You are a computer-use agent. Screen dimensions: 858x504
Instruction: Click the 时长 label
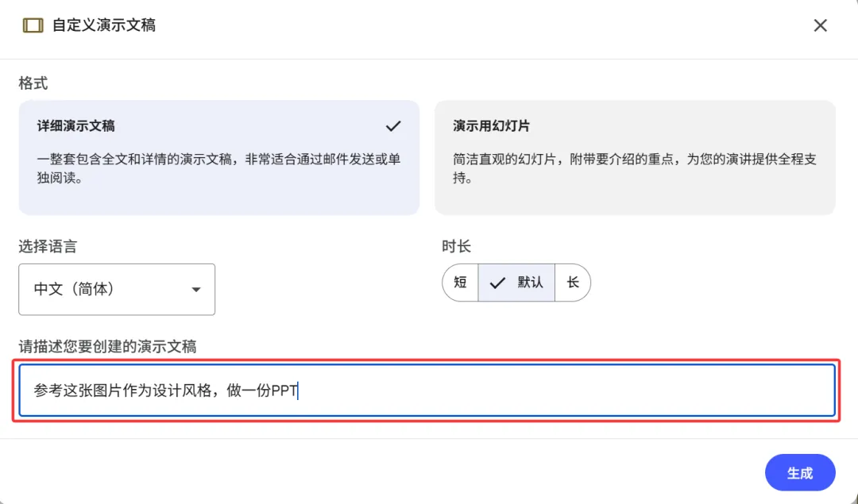click(457, 247)
